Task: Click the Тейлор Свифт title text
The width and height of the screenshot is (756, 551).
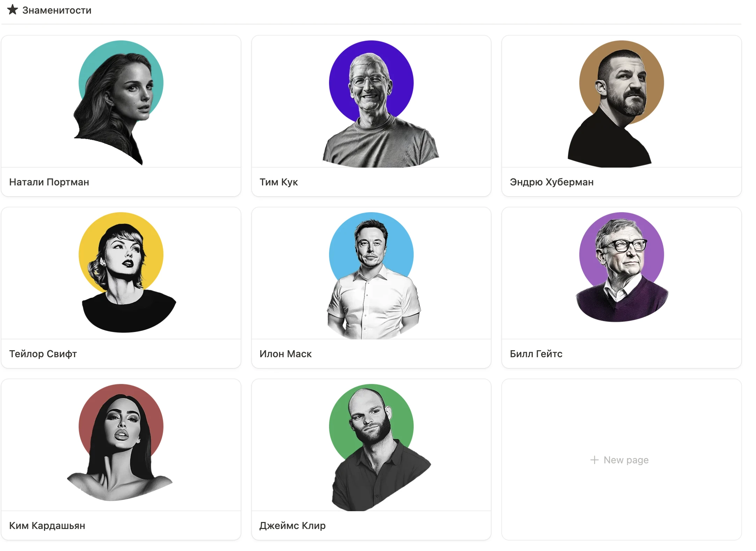Action: (x=43, y=354)
